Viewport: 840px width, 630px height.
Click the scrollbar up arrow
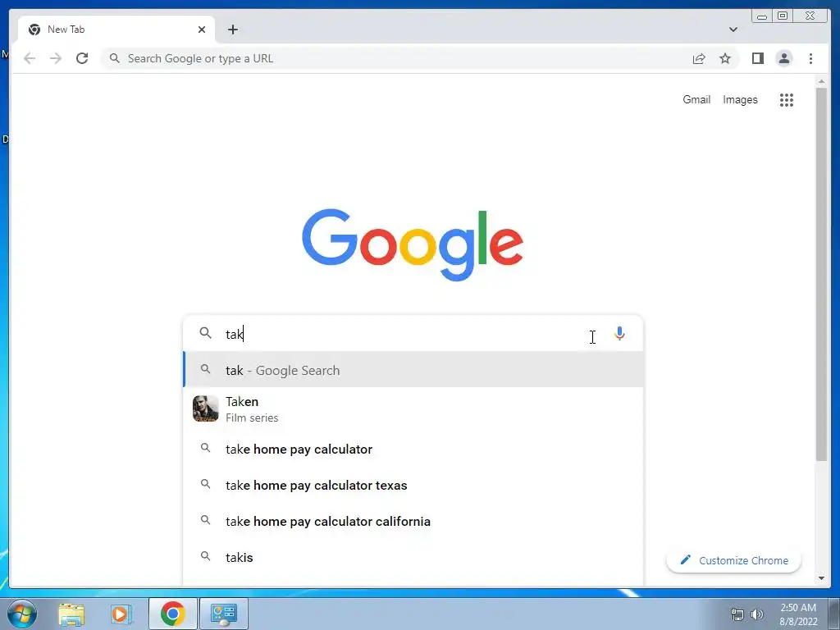coord(821,81)
